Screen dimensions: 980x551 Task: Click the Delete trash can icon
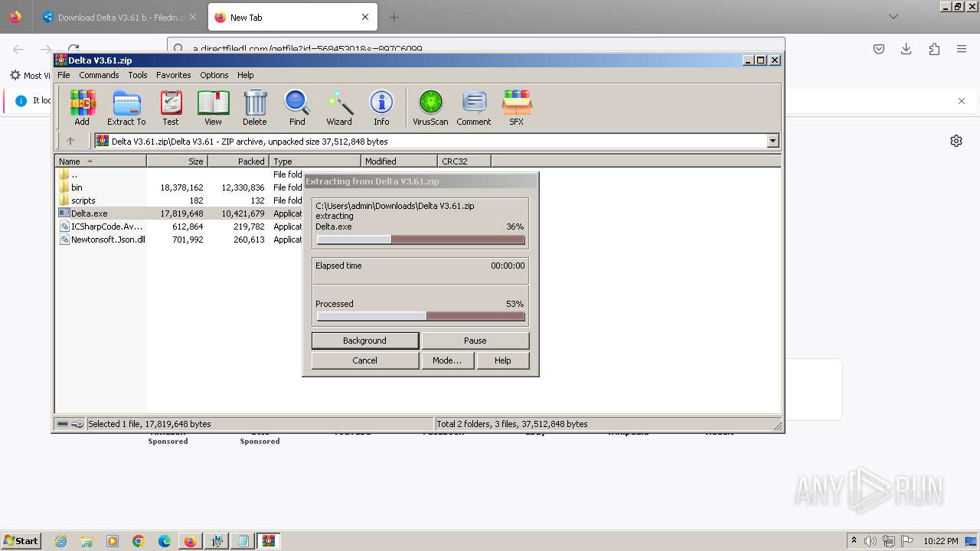click(x=255, y=107)
